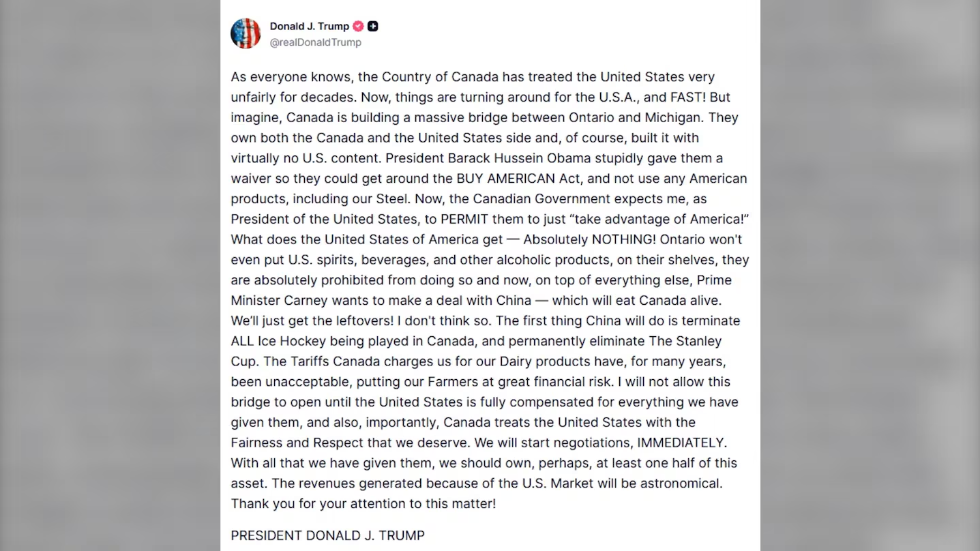Open the Donald J. Trump display name
980x551 pixels.
pyautogui.click(x=309, y=26)
